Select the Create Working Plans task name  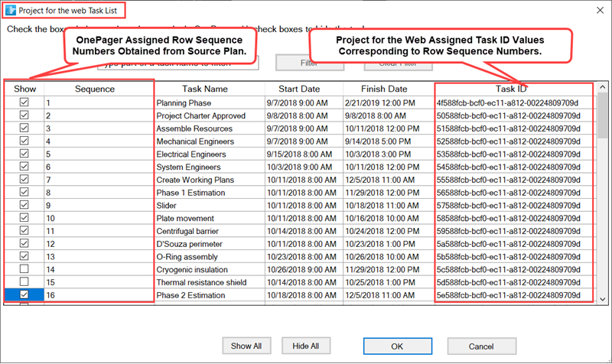point(195,180)
